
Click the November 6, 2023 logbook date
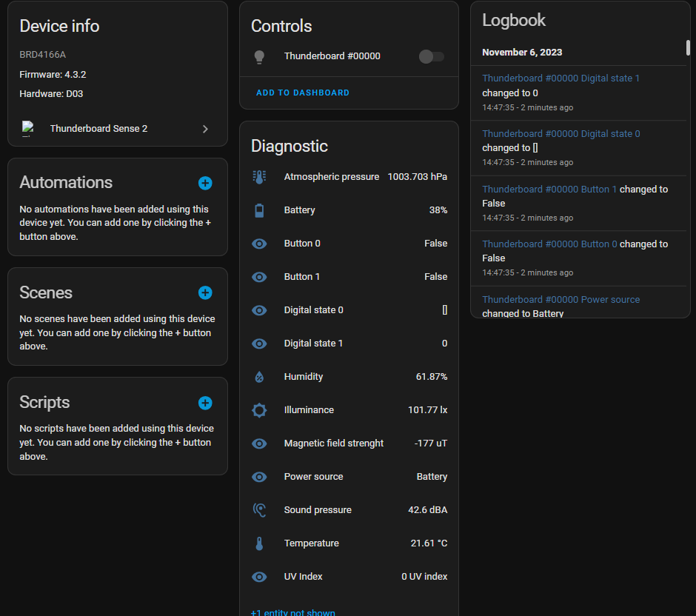522,53
